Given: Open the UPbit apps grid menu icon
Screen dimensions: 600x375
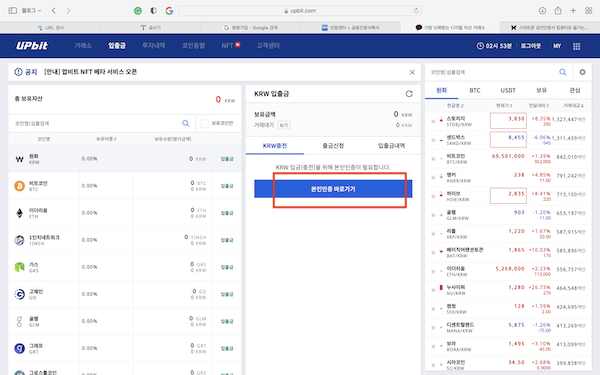Looking at the screenshot, I should pos(577,46).
